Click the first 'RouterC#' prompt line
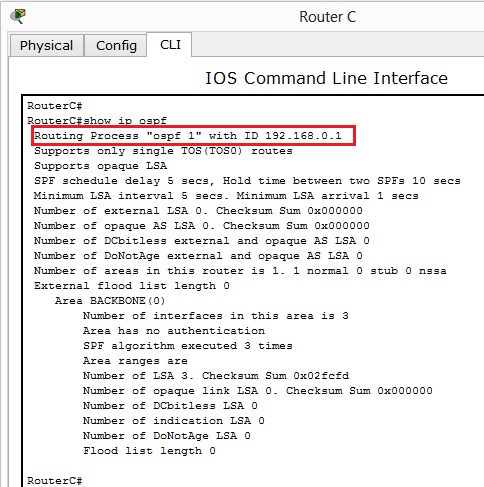 click(55, 106)
